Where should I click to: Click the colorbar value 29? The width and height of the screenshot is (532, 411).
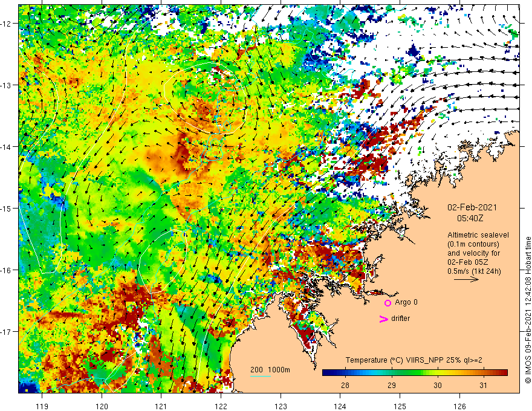(x=392, y=385)
